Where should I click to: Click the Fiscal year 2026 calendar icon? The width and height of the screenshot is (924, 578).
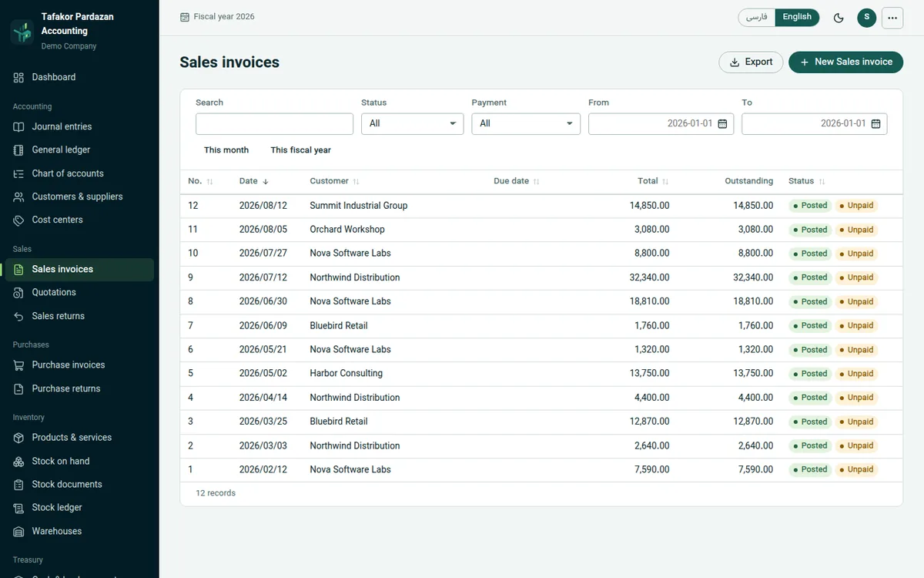tap(184, 17)
